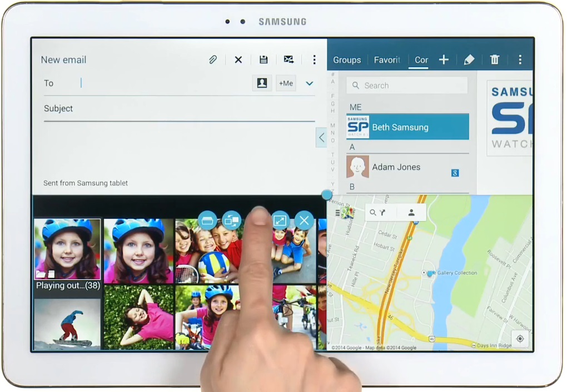
Task: Open the girl lying on grass photo
Action: [138, 317]
